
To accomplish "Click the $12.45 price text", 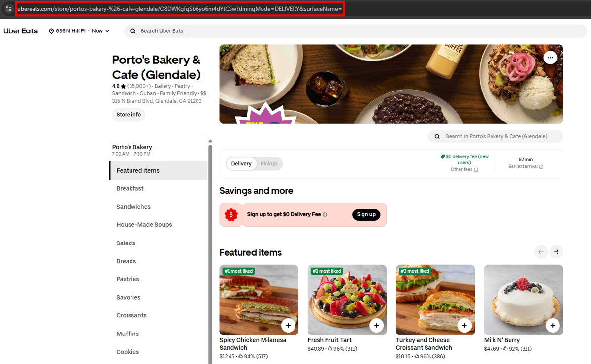I will [227, 356].
